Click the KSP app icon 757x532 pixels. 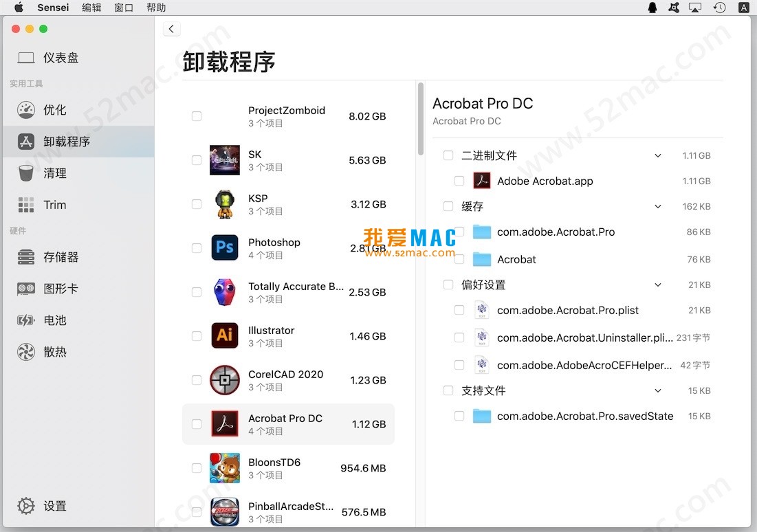point(225,203)
